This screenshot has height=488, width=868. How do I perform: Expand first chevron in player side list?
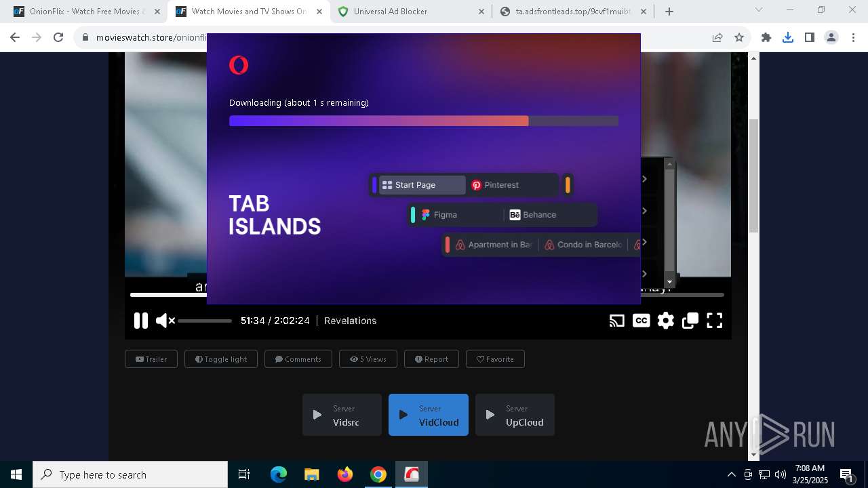click(x=645, y=179)
